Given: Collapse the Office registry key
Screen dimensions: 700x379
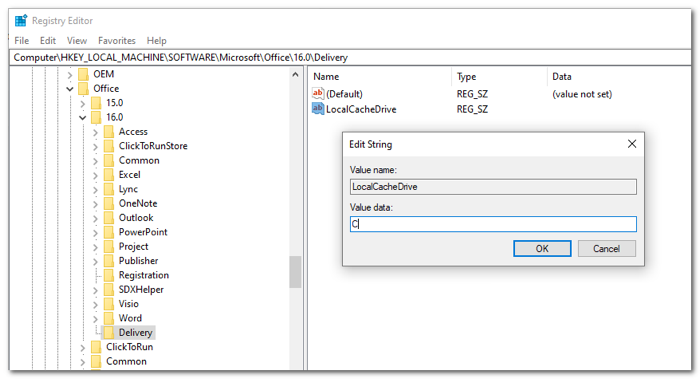Looking at the screenshot, I should click(x=70, y=89).
